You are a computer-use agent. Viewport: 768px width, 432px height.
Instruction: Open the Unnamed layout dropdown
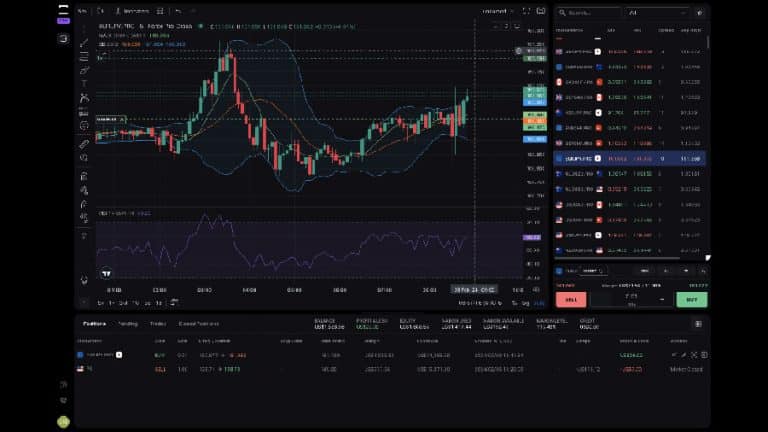pos(498,11)
